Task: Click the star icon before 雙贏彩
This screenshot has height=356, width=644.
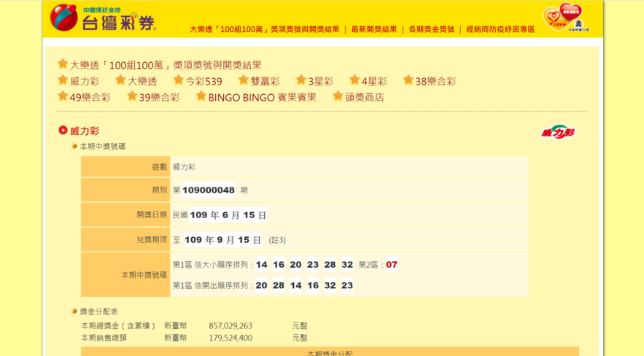Action: 244,80
